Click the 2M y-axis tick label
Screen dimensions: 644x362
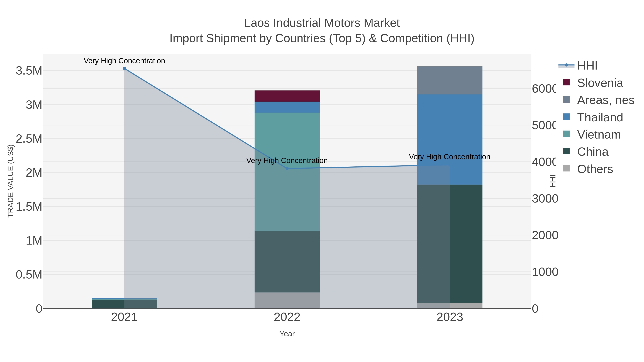point(34,173)
